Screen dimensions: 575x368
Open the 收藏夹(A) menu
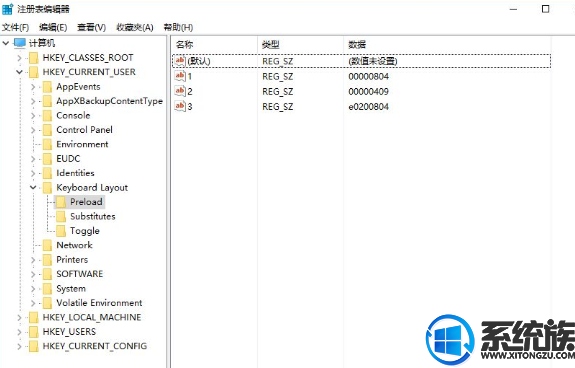pos(135,27)
